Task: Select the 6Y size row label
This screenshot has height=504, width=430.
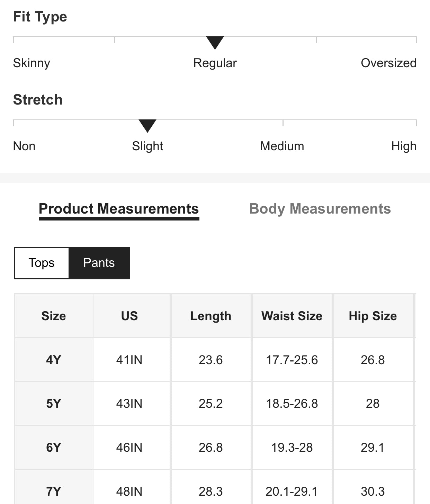Action: (x=54, y=448)
